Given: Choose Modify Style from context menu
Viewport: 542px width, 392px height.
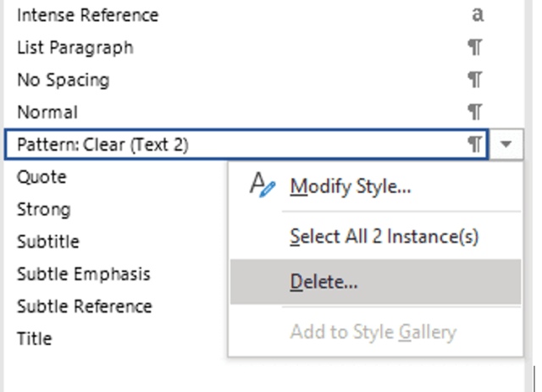Looking at the screenshot, I should pyautogui.click(x=350, y=186).
